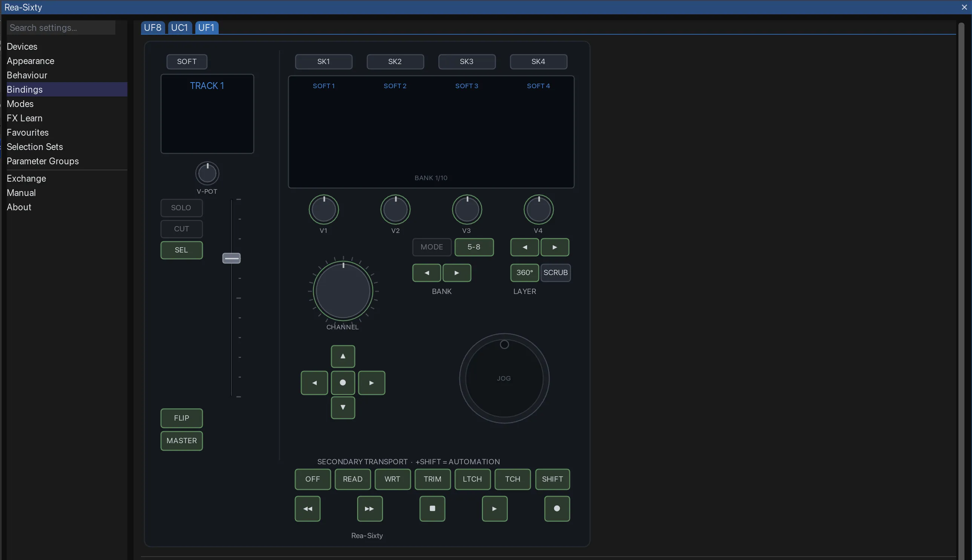Click the WRT automation button

[x=392, y=479]
